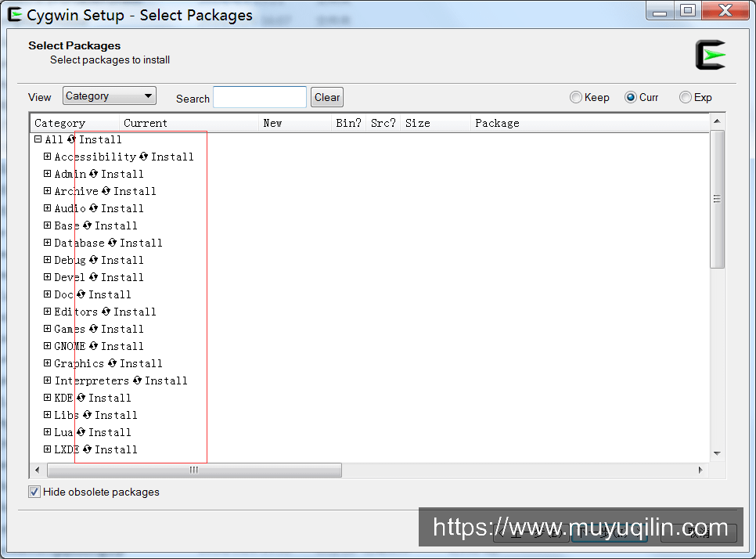Expand the Editors category
This screenshot has height=559, width=756.
point(47,312)
